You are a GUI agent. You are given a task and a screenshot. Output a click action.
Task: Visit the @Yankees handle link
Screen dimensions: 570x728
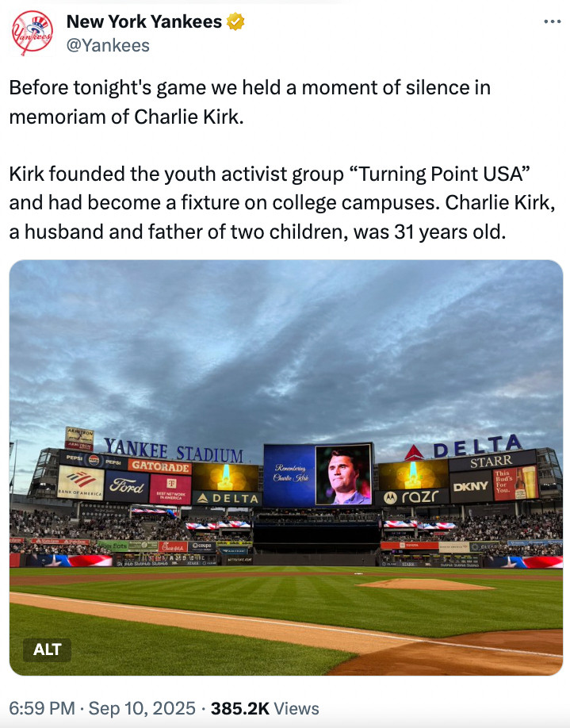pyautogui.click(x=108, y=45)
